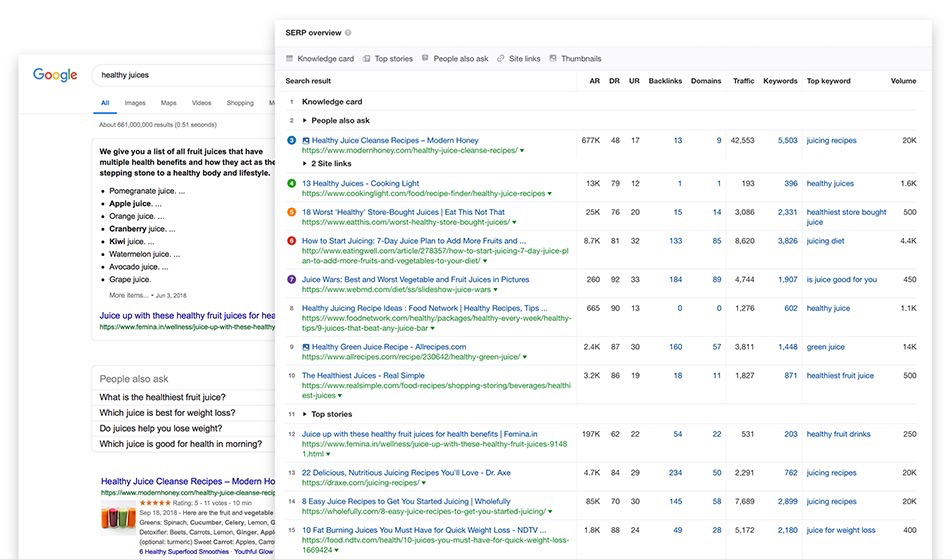Viewport: 952px width, 560px height.
Task: Click the People also ask legend icon
Action: pyautogui.click(x=425, y=59)
